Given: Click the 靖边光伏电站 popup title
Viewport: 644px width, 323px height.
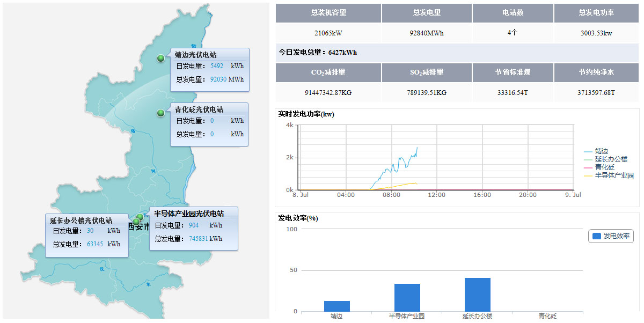Looking at the screenshot, I should (195, 55).
